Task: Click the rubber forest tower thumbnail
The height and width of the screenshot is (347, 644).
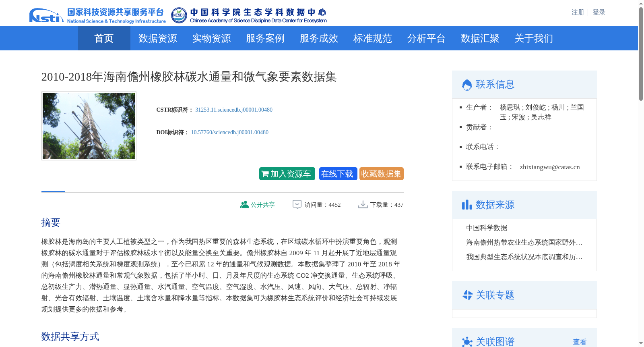Action: coord(89,126)
